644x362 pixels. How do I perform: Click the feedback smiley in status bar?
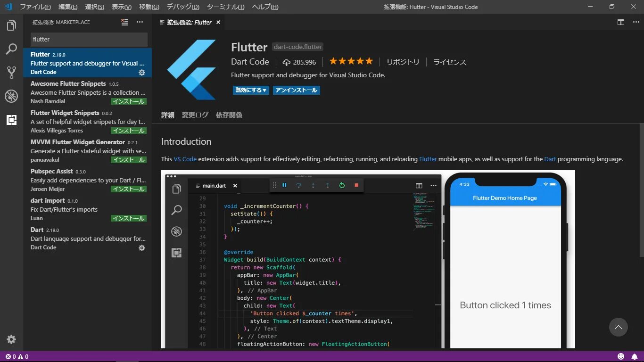pos(621,357)
